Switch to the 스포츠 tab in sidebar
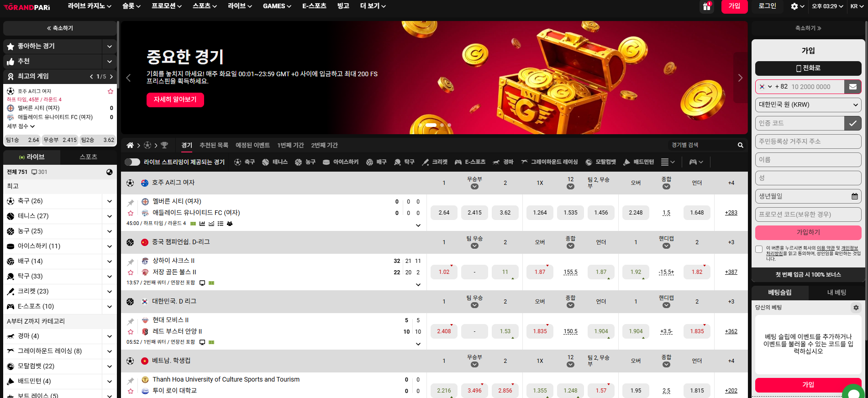Image resolution: width=868 pixels, height=398 pixels. (88, 157)
